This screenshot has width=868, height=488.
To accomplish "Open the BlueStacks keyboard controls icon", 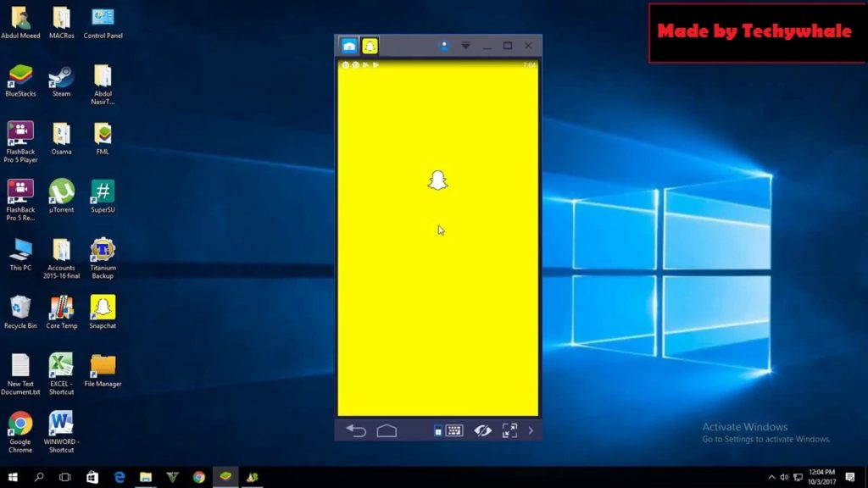I will click(454, 430).
